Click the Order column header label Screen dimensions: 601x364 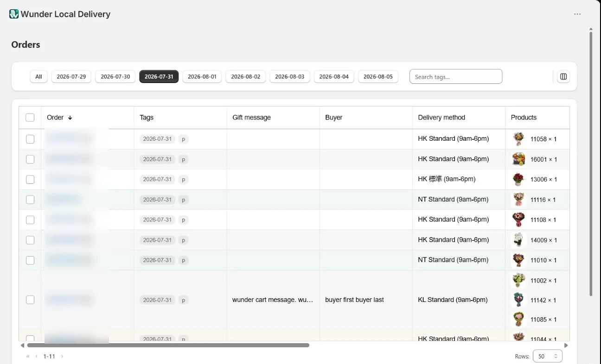[x=55, y=118]
